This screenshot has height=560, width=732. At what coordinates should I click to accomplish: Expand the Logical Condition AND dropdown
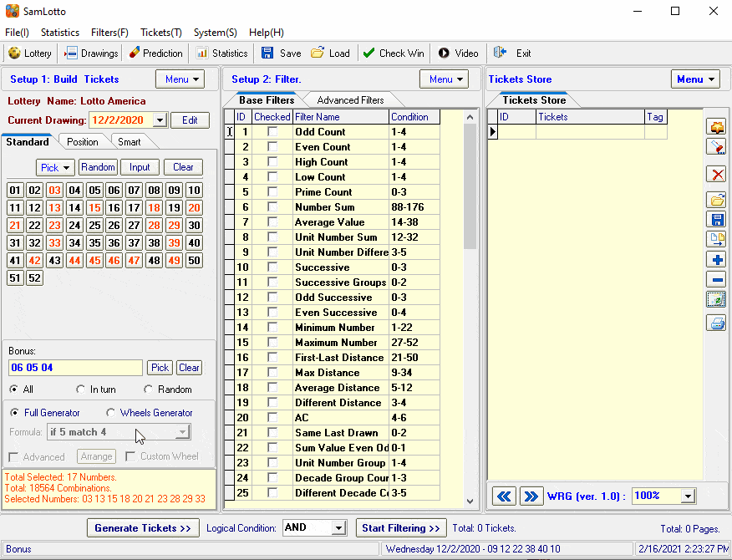(339, 528)
